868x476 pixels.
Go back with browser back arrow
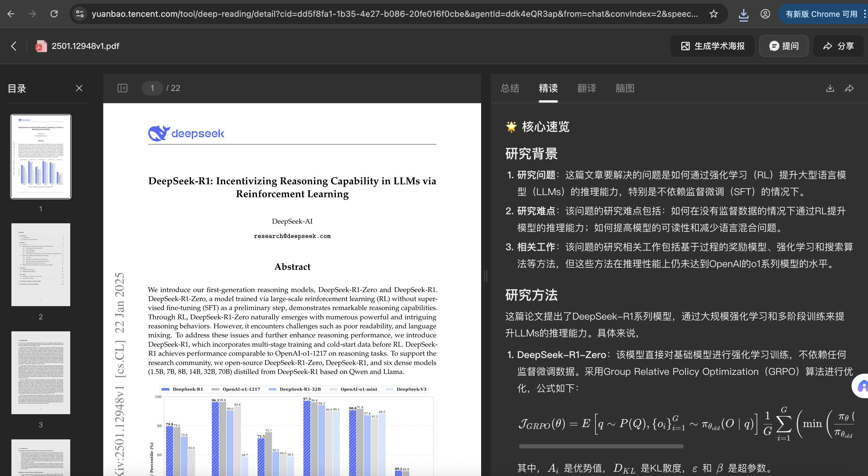pos(11,14)
